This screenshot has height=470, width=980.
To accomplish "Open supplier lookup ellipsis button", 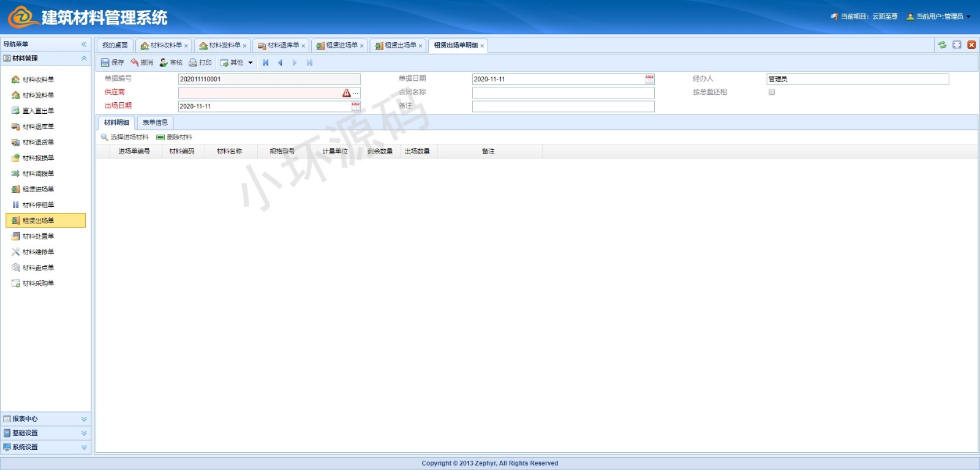I will point(356,93).
